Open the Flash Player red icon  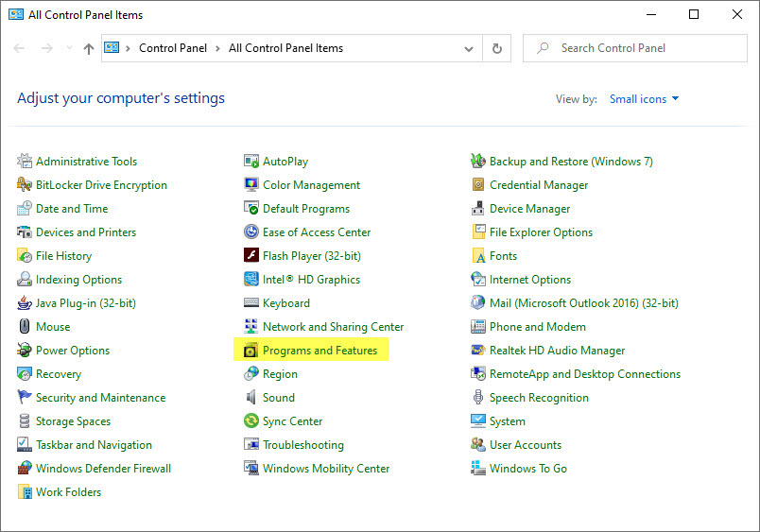click(x=251, y=255)
